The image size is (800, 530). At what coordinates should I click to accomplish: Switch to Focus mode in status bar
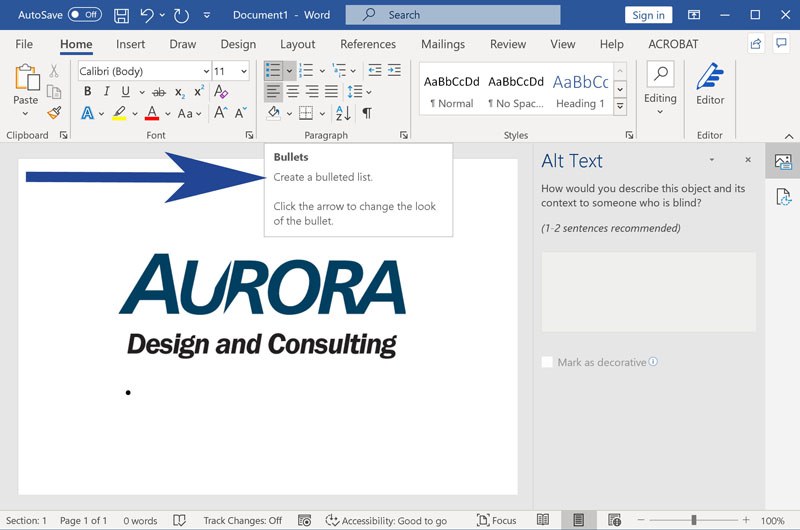coord(496,520)
